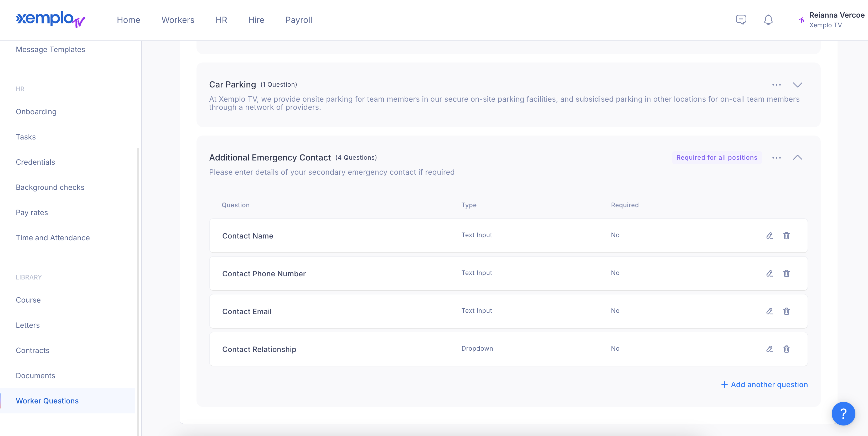The image size is (868, 436).
Task: Open Time and Attendance in sidebar
Action: (x=53, y=238)
